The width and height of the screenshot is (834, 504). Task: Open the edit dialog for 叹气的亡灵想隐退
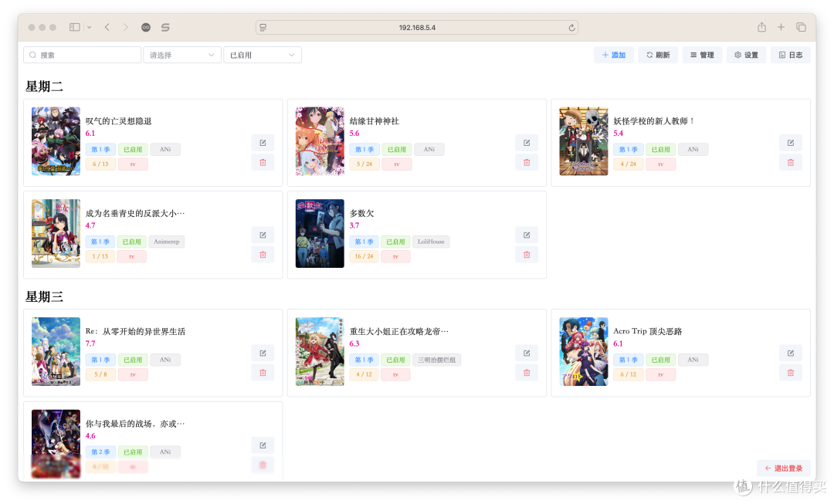click(x=263, y=142)
